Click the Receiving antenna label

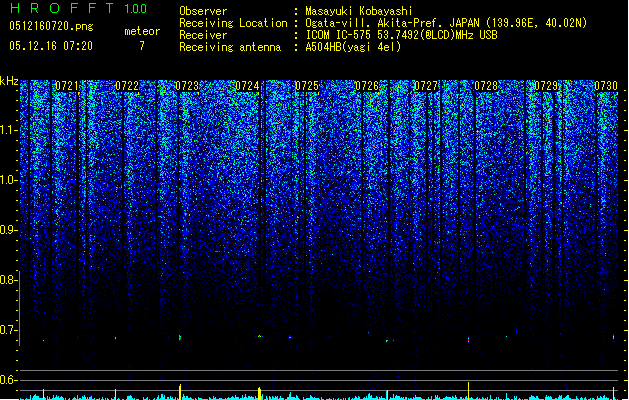[x=230, y=47]
